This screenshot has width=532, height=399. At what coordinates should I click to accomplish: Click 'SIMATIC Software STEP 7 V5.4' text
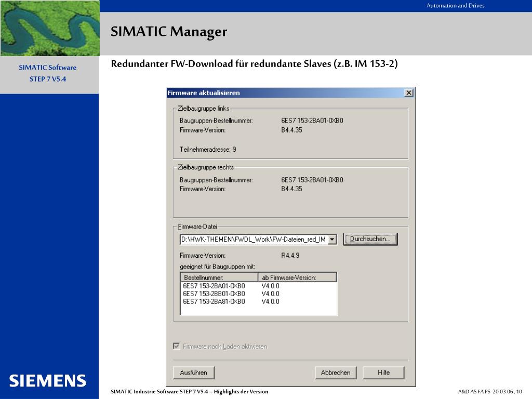pyautogui.click(x=48, y=73)
